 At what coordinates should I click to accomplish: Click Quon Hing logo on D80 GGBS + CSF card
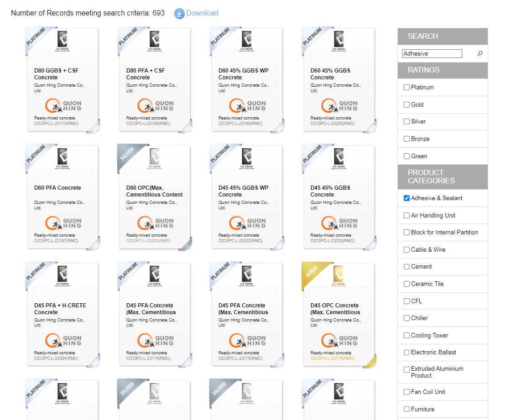click(63, 106)
